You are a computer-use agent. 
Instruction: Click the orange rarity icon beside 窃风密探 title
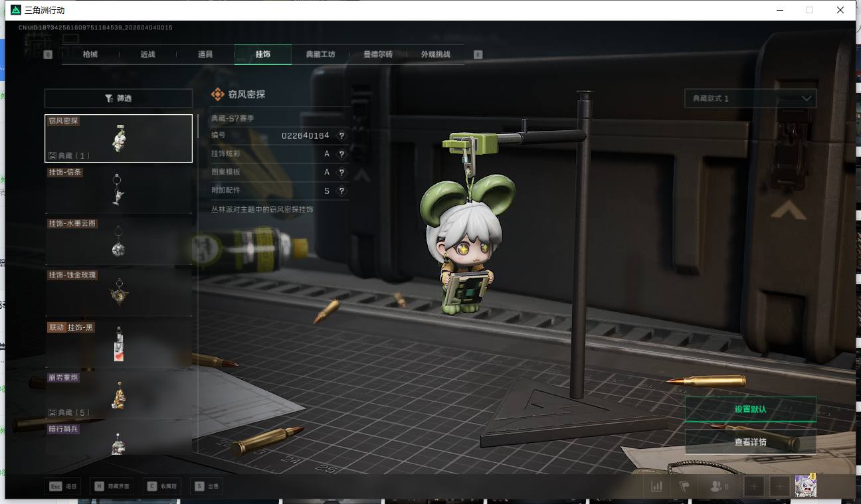[x=217, y=95]
